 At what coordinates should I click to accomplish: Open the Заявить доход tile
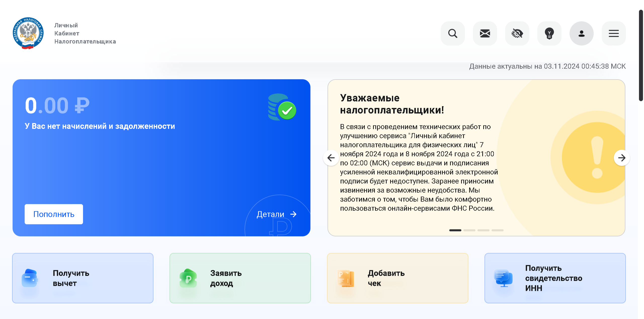(240, 278)
